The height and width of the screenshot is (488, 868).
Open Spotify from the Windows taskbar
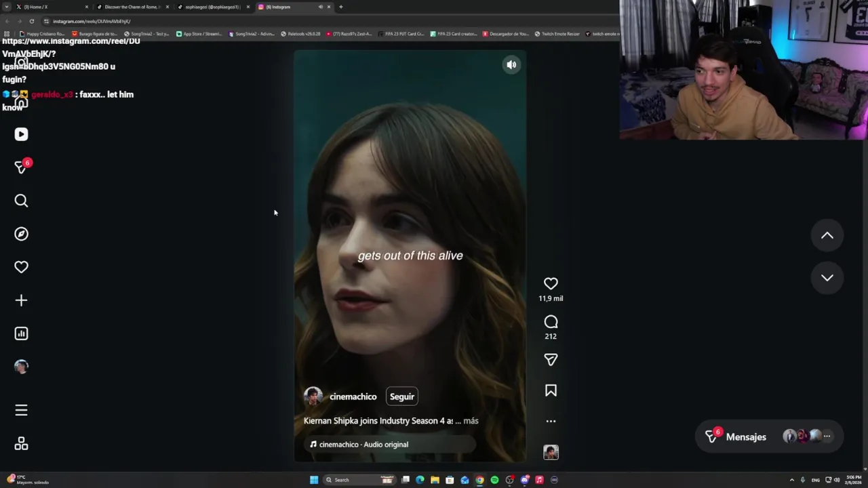tap(494, 480)
